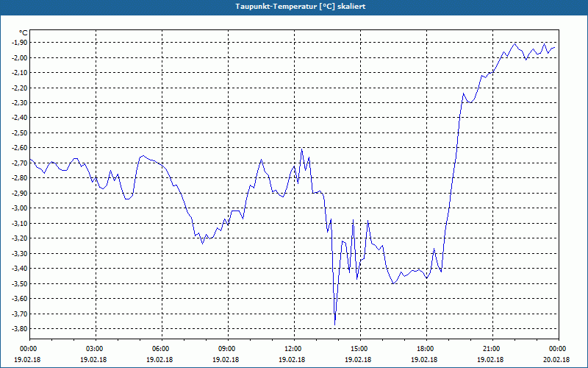Click the 21:00 time axis label

point(492,349)
